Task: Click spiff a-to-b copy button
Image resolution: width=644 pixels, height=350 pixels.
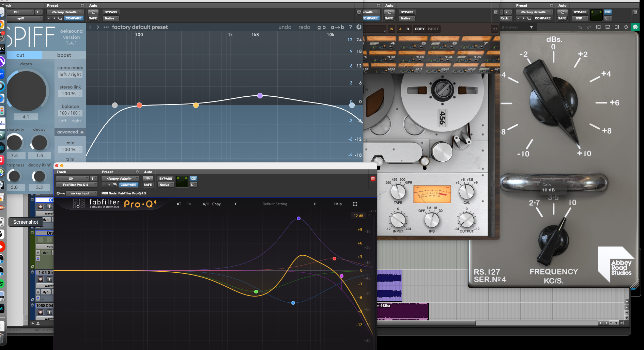Action: point(337,27)
